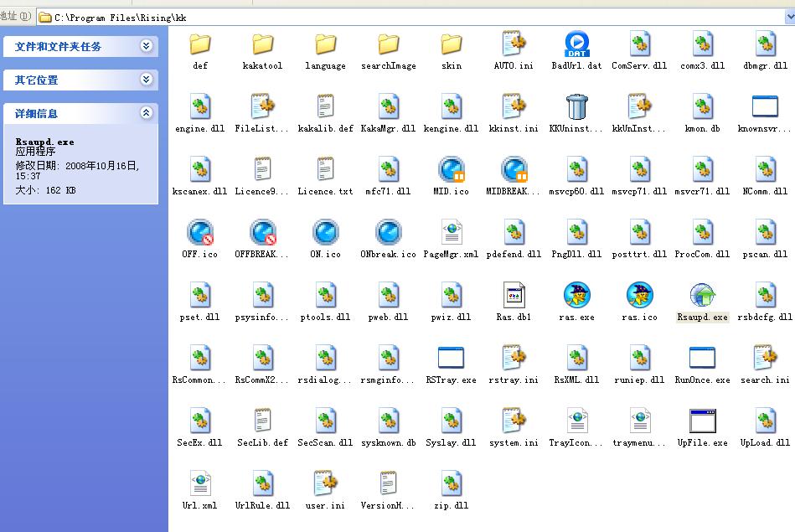Click the PageMgr.xml file icon
This screenshot has width=795, height=532.
[x=452, y=232]
